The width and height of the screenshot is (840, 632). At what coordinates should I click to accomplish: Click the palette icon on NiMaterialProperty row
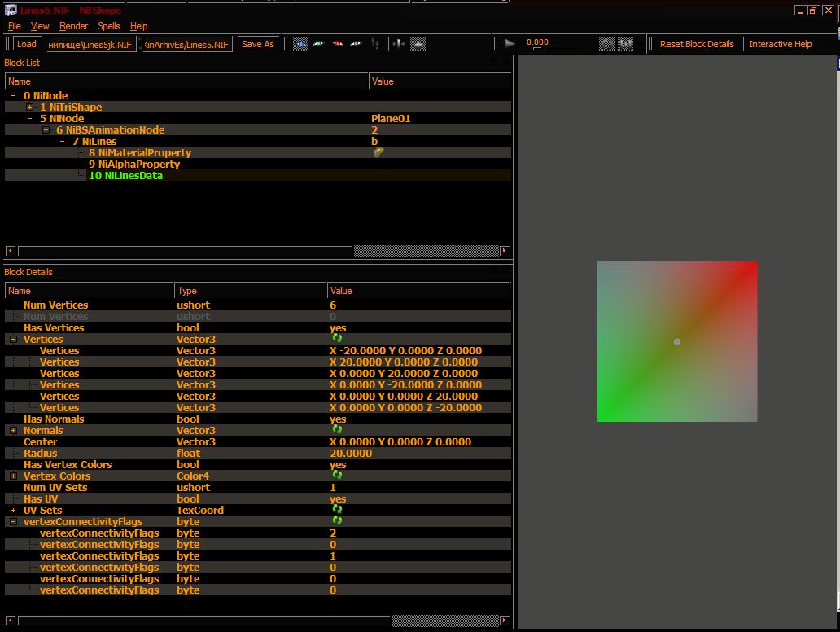pyautogui.click(x=378, y=152)
